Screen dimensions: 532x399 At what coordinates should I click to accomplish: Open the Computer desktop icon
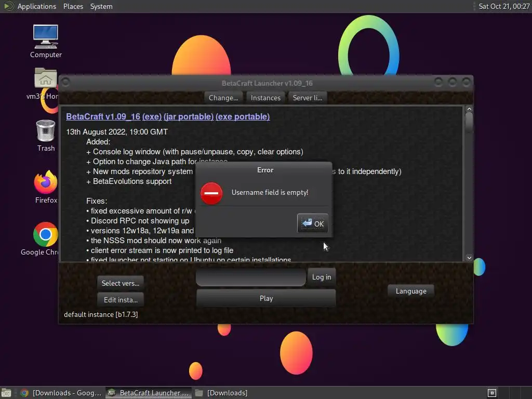tap(46, 42)
